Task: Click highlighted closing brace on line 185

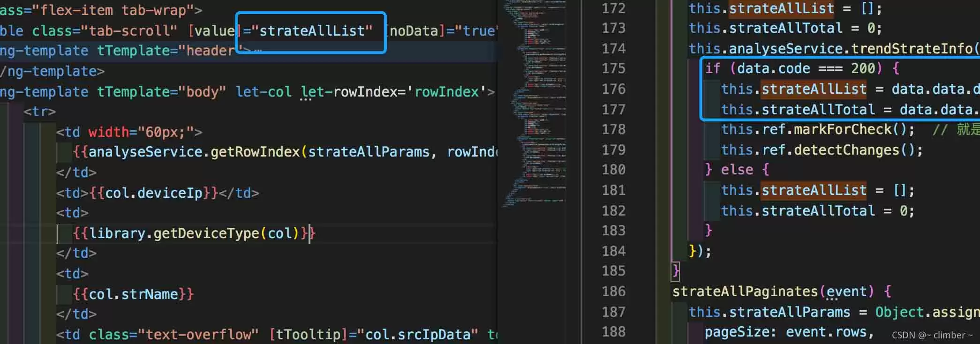Action: point(676,271)
